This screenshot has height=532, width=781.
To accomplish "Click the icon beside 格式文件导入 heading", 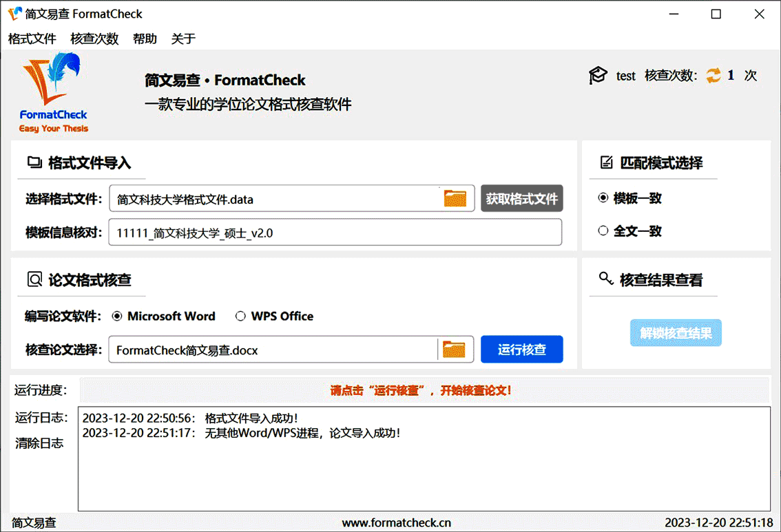I will 34,162.
